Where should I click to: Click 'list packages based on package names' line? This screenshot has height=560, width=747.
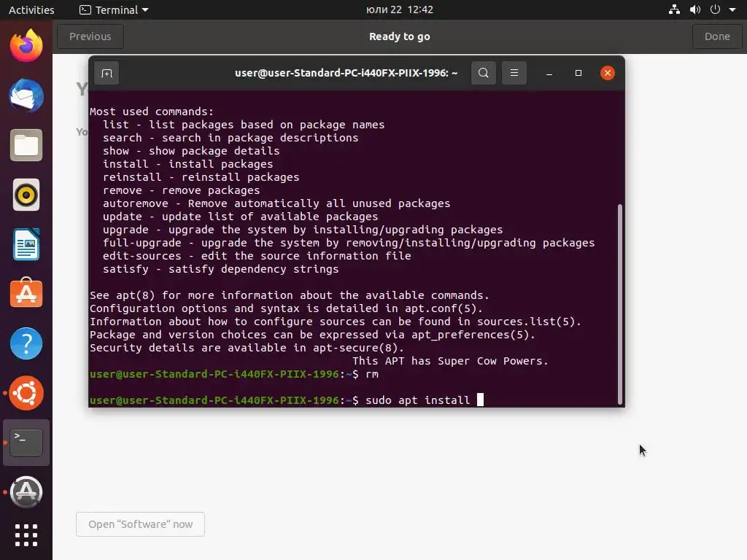(x=244, y=125)
